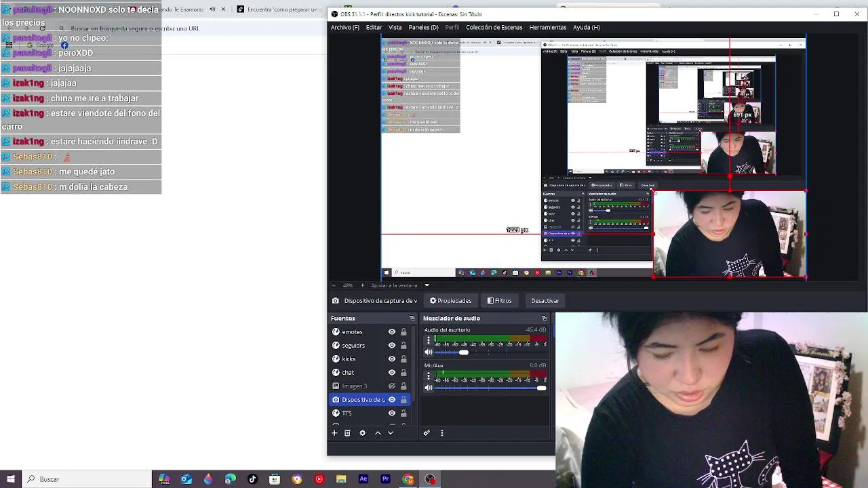Close the background browser tab with X

pos(223,9)
